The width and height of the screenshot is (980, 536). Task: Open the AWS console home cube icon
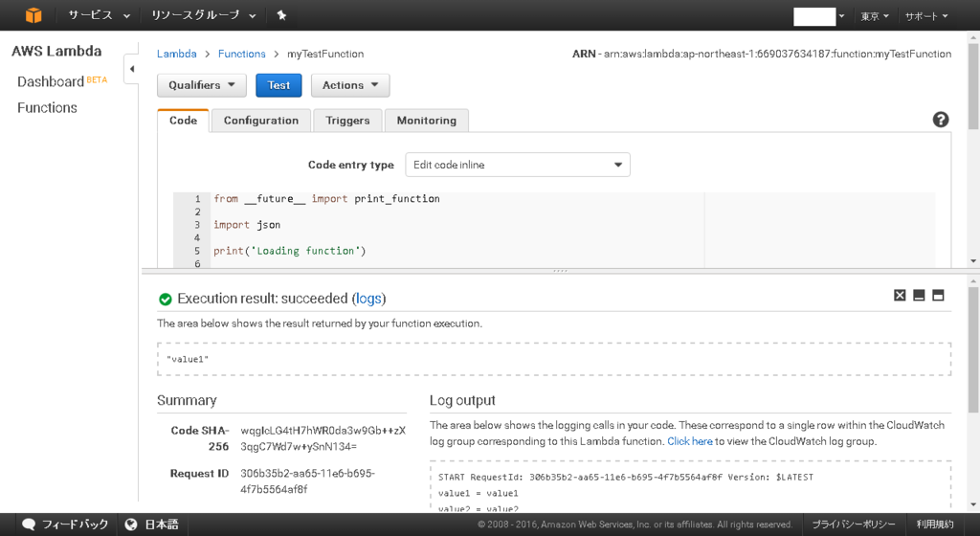33,15
